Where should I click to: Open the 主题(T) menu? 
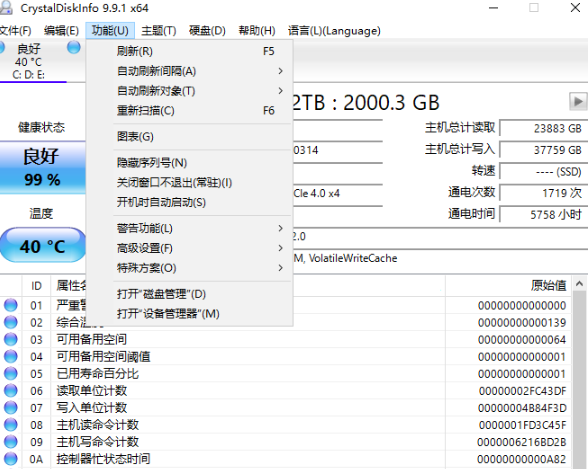click(159, 31)
